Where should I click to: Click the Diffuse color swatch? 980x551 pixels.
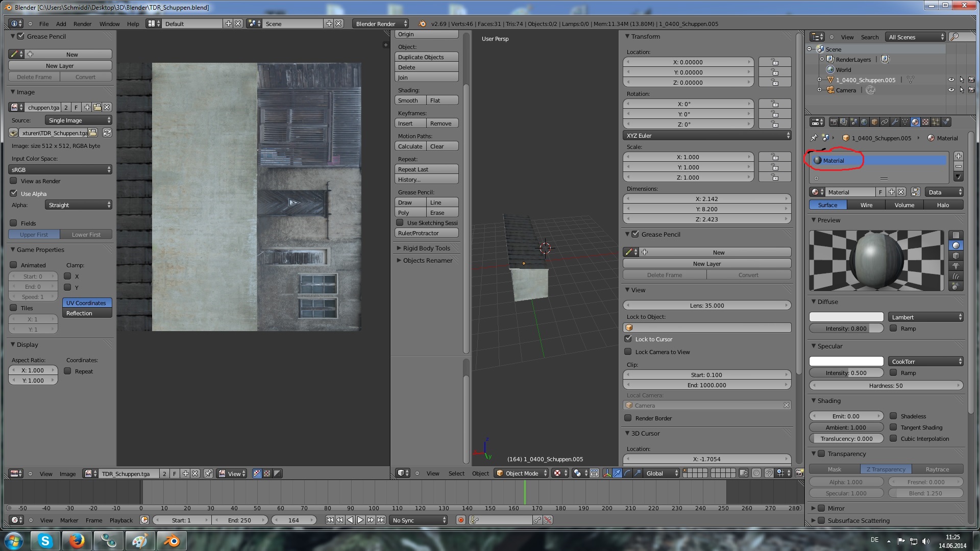(846, 317)
